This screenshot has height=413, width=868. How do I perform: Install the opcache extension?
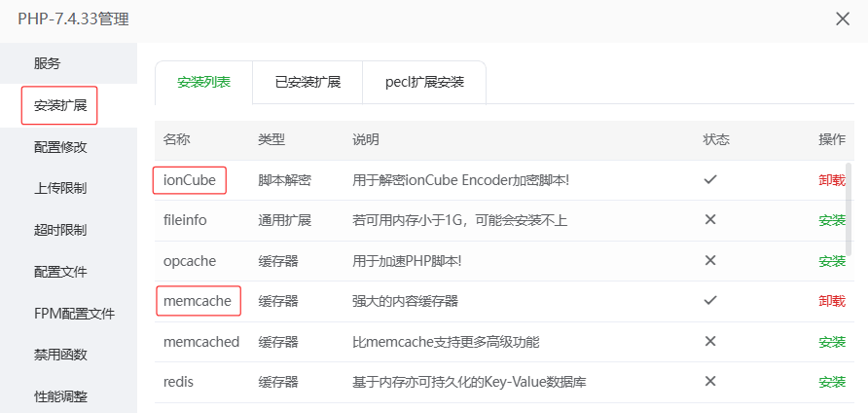pyautogui.click(x=832, y=261)
